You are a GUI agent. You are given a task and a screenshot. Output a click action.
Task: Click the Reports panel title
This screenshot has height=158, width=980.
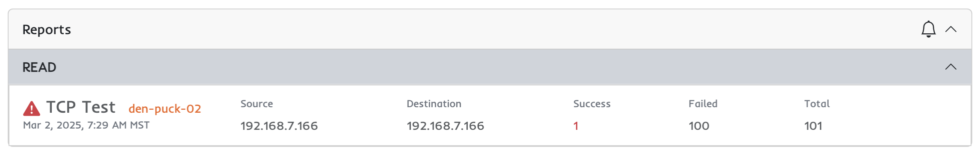tap(47, 29)
